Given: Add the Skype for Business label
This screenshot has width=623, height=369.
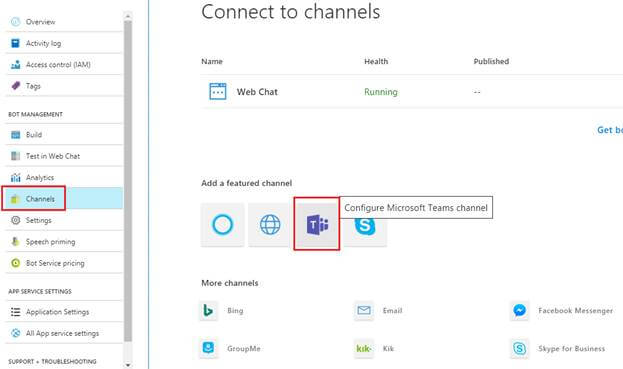Looking at the screenshot, I should point(571,348).
